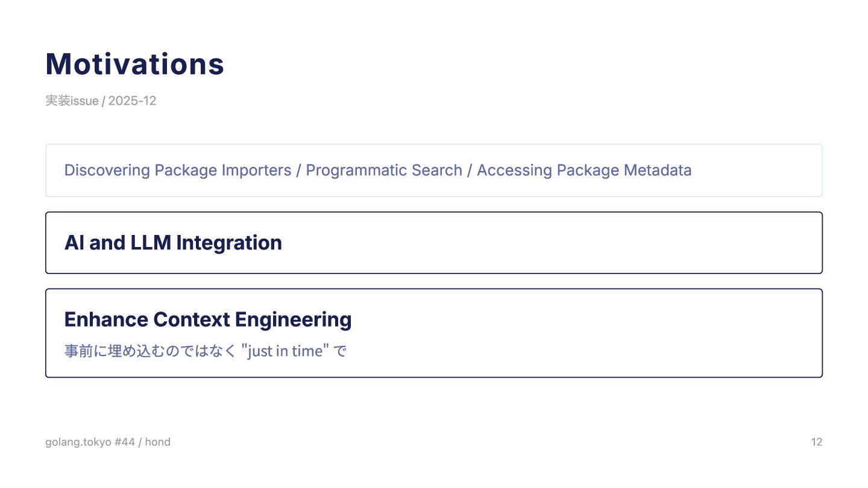The width and height of the screenshot is (868, 488).
Task: Click the Enhance Context Engineering heading
Action: pyautogui.click(x=208, y=319)
